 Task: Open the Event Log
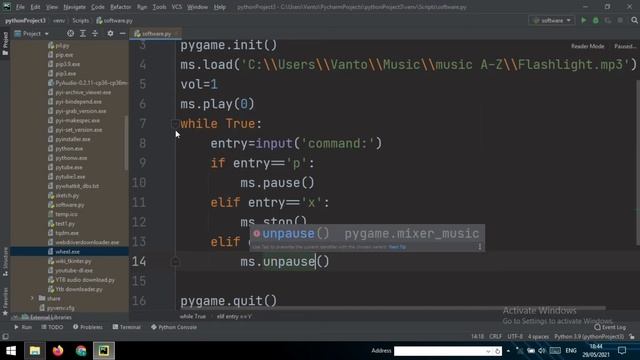pos(610,327)
